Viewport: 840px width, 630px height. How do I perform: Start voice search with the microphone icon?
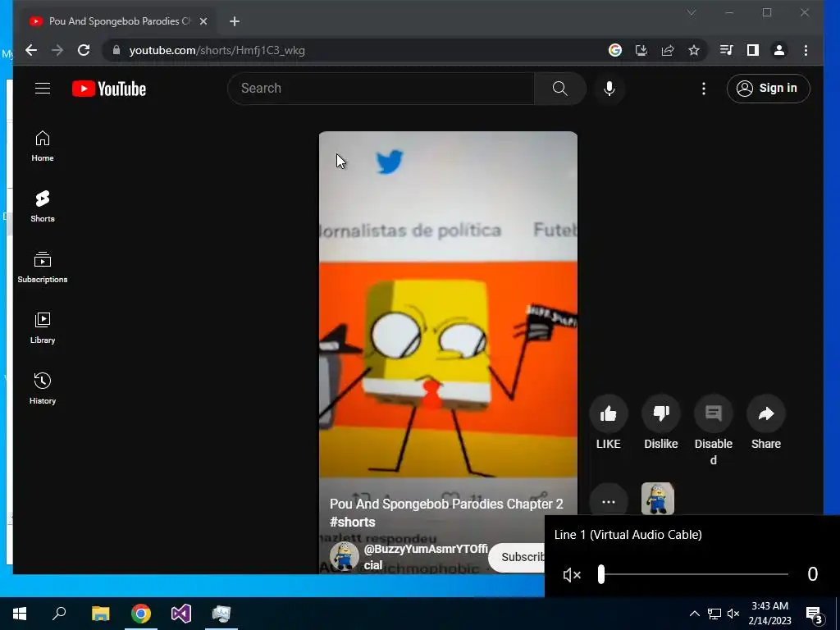609,89
